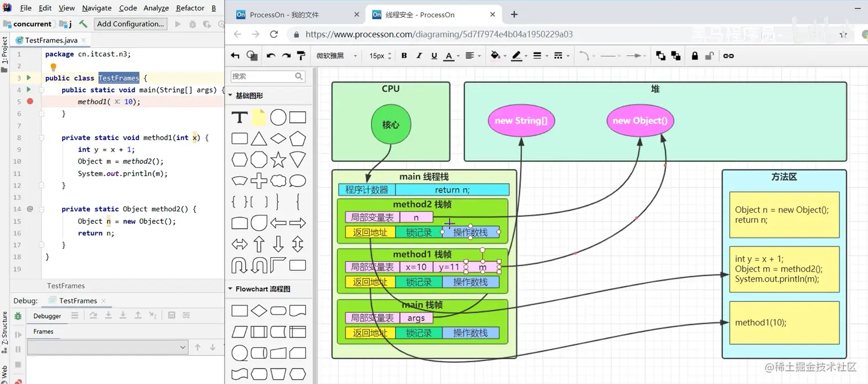Open the connector type dropdown
868x384 pixels.
[x=586, y=56]
